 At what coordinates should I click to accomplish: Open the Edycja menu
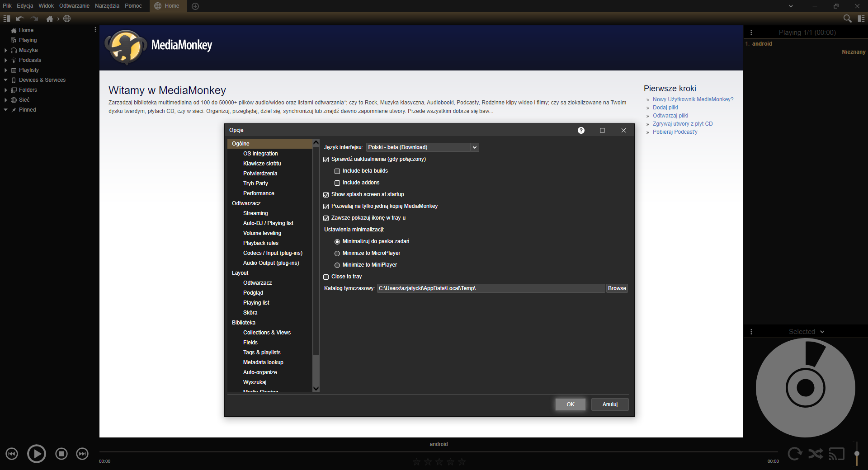[25, 6]
